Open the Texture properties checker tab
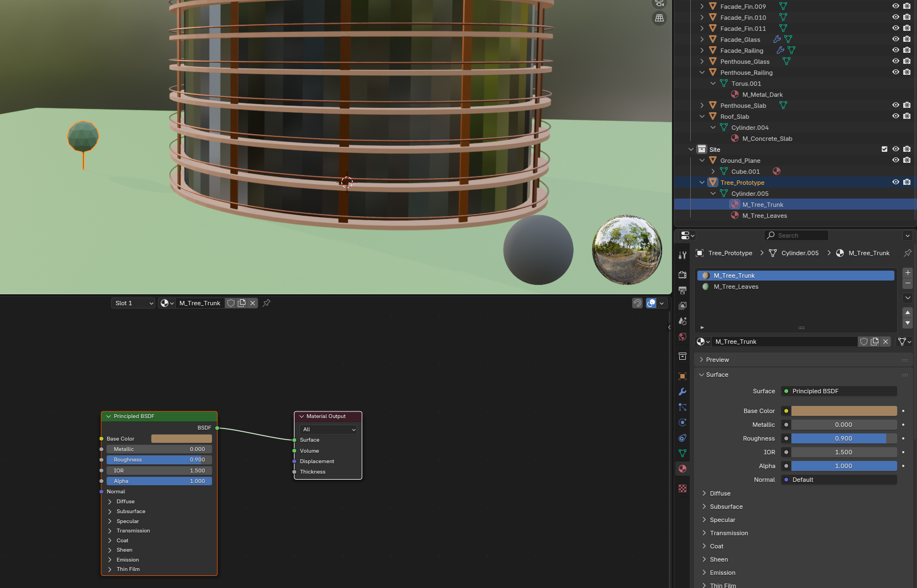This screenshot has width=917, height=588. coord(683,488)
